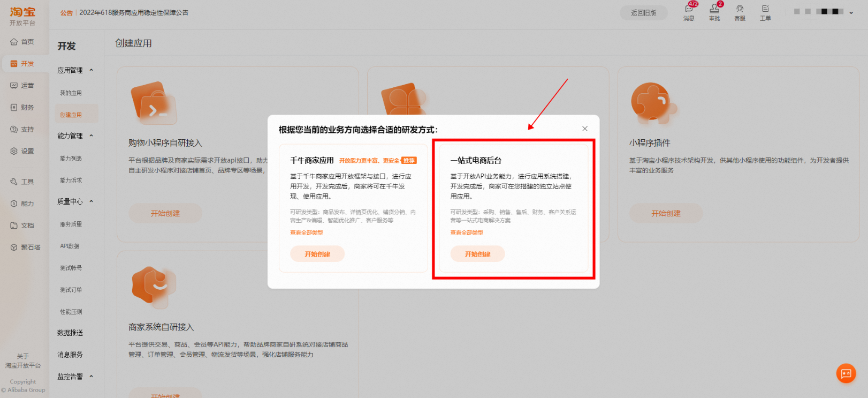
Task: Open 消息服务 in the submenu
Action: pos(70,355)
